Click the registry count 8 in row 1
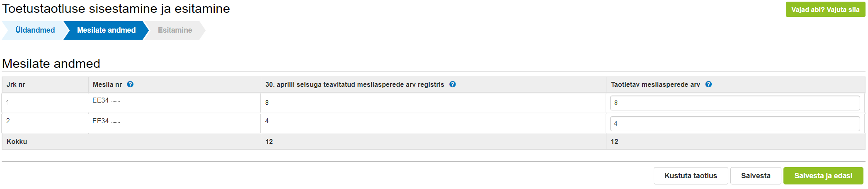 pos(267,103)
